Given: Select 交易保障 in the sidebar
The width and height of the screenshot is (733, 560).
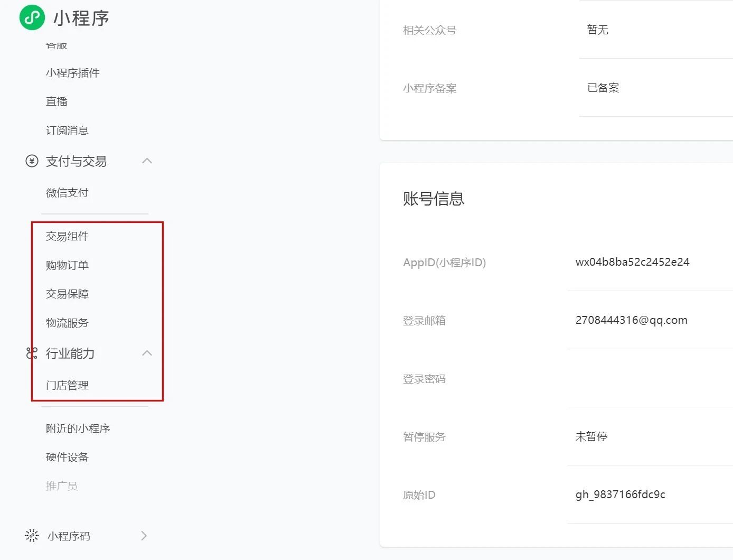Looking at the screenshot, I should 67,294.
